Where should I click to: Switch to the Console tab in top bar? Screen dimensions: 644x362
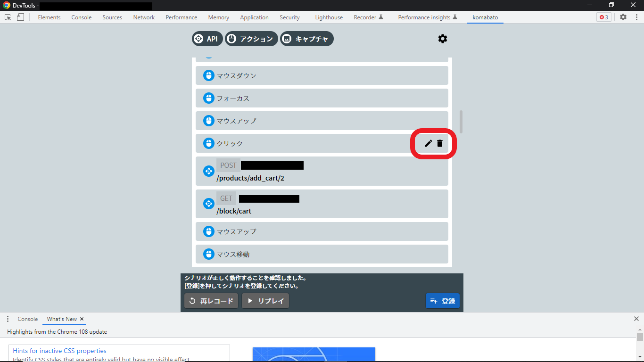click(x=82, y=17)
